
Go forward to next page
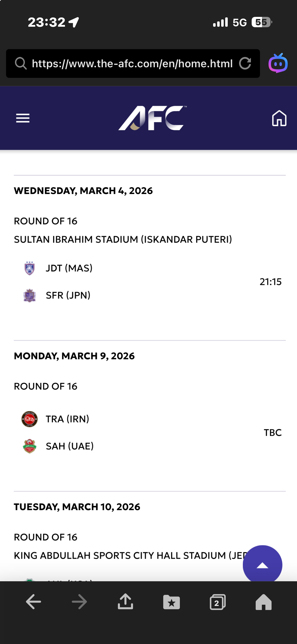click(79, 602)
